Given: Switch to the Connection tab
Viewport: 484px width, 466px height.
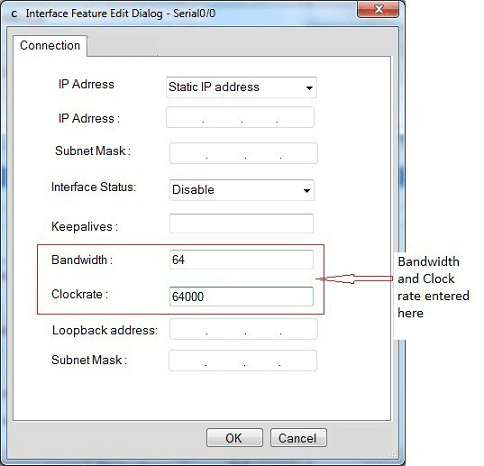Looking at the screenshot, I should [x=50, y=45].
